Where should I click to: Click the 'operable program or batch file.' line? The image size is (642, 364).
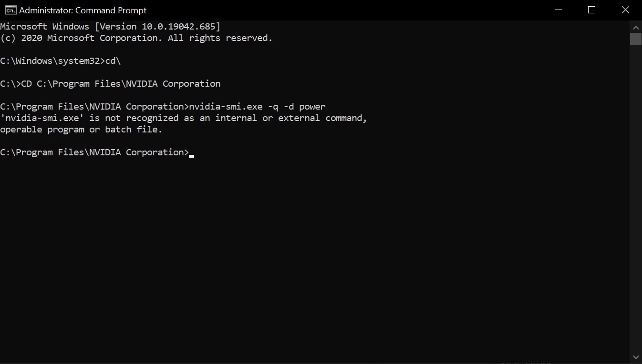coord(81,130)
